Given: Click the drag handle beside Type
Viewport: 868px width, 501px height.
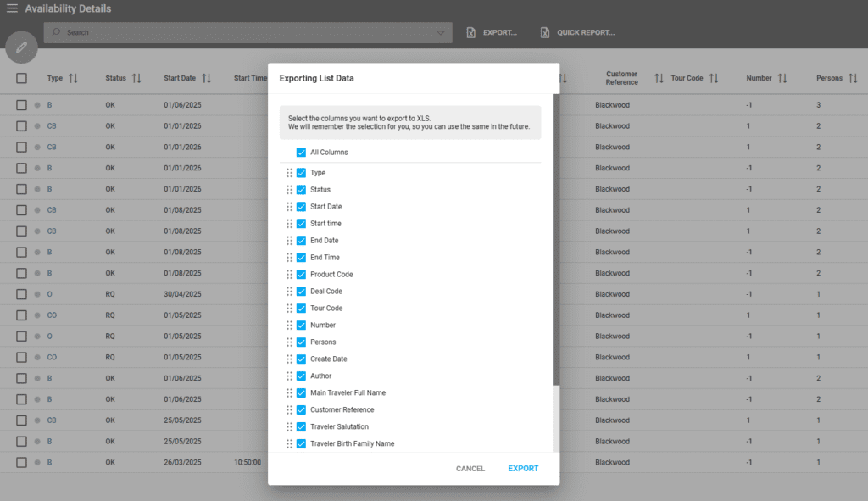Looking at the screenshot, I should pos(290,172).
